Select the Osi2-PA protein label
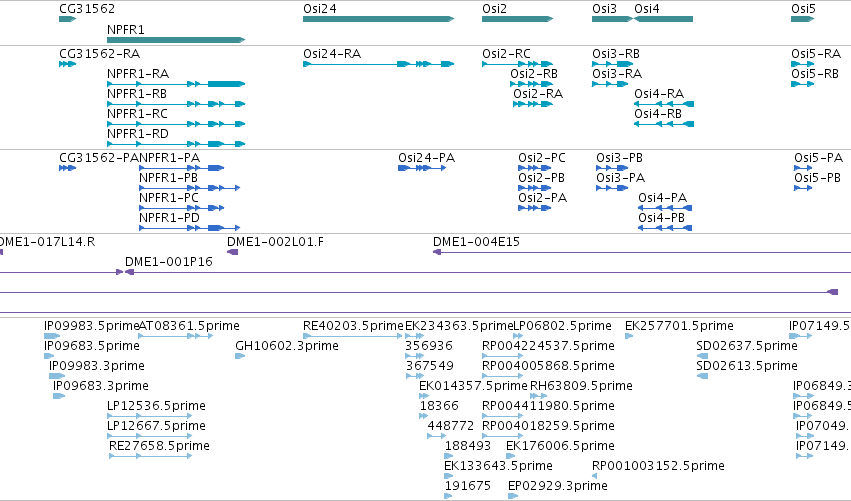The image size is (851, 501). 543,198
